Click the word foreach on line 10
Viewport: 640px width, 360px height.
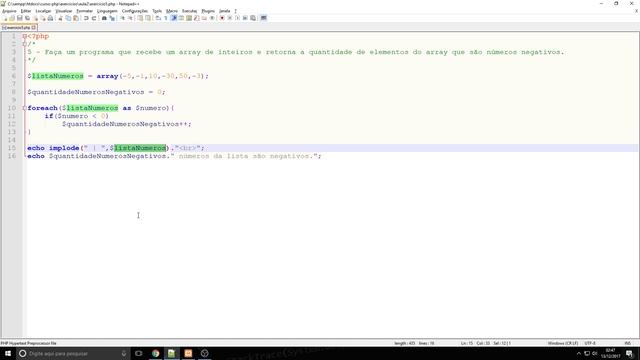[42, 108]
